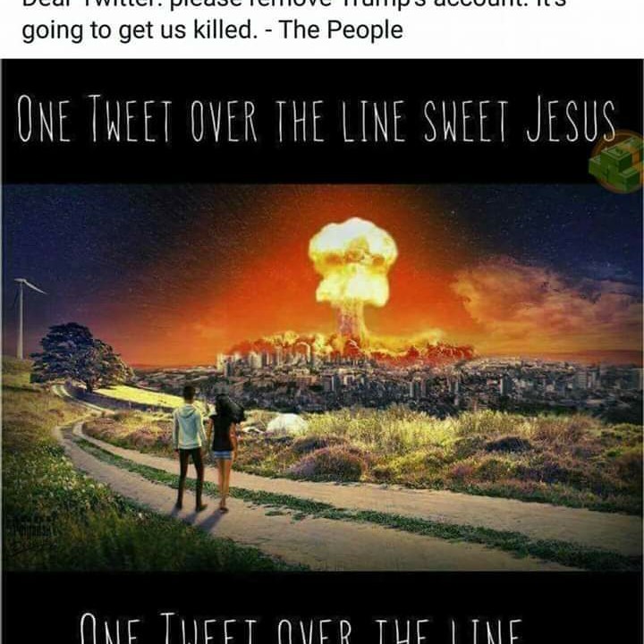This screenshot has height=644, width=644.
Task: Click the word 'Jesus' in the headline
Action: point(572,119)
